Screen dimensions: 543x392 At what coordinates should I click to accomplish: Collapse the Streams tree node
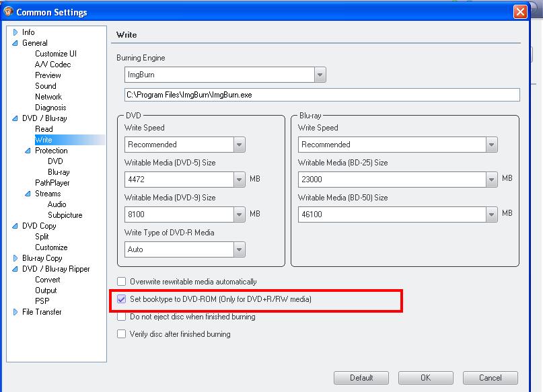click(28, 194)
